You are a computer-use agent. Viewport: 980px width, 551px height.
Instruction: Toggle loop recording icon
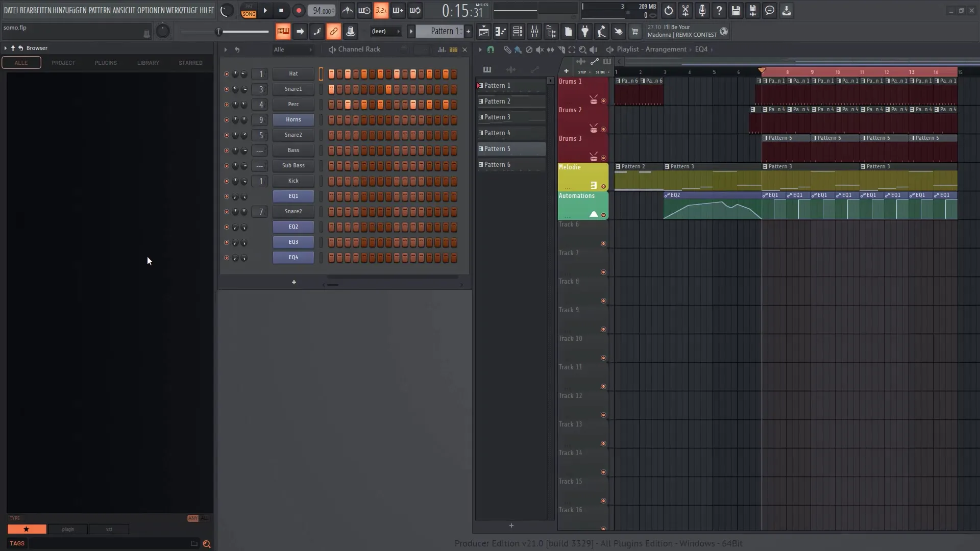pos(415,10)
